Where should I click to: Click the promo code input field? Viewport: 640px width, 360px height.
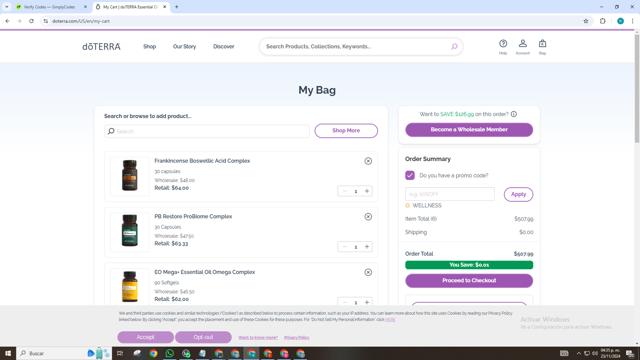pos(450,194)
